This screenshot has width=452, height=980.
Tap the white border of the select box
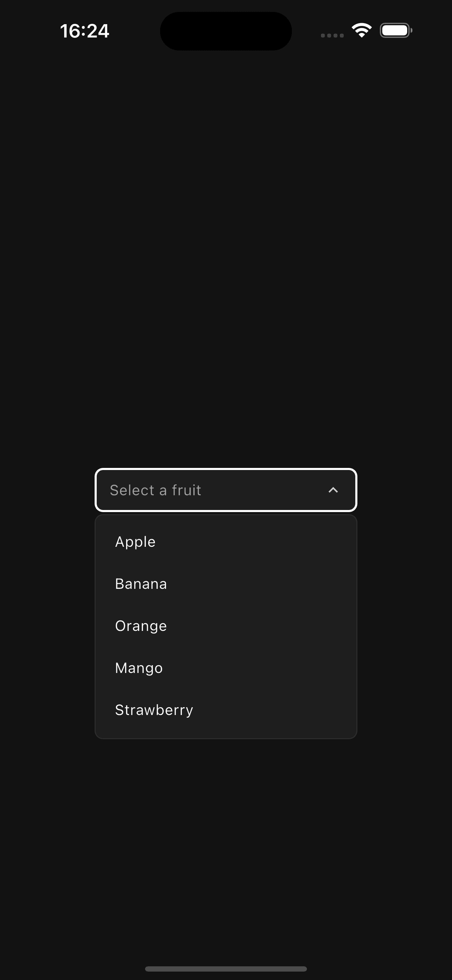(x=226, y=471)
